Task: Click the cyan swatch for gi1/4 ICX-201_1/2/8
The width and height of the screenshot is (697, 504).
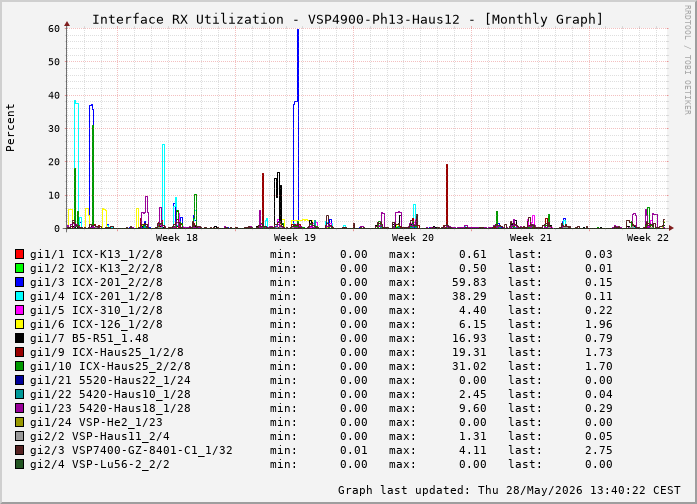Action: (x=19, y=296)
